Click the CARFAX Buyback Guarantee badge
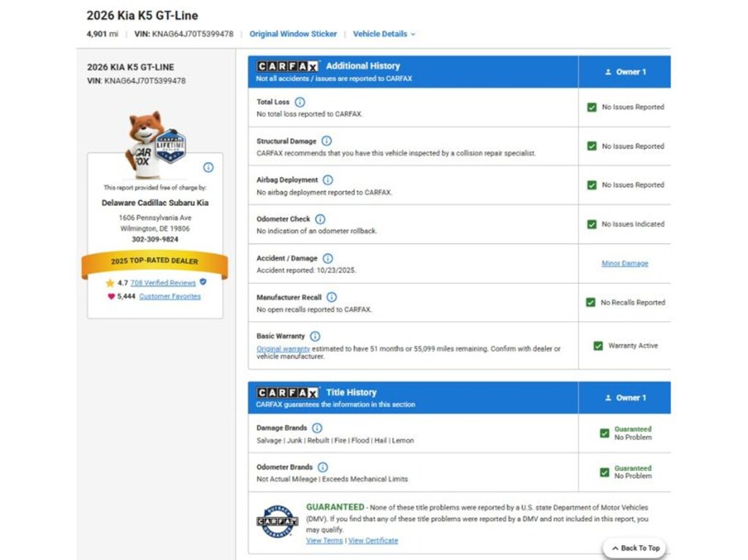Screen dimensions: 748x560 click(277, 521)
